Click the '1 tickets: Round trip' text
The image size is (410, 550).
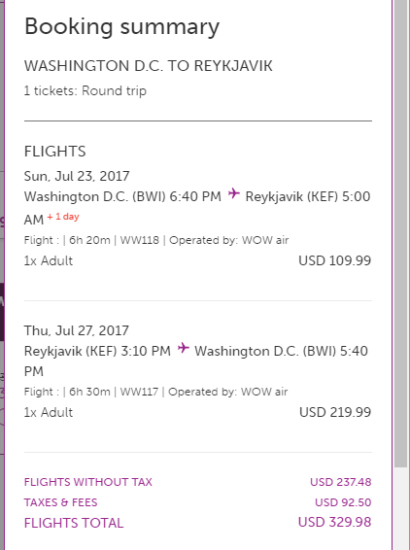[85, 91]
